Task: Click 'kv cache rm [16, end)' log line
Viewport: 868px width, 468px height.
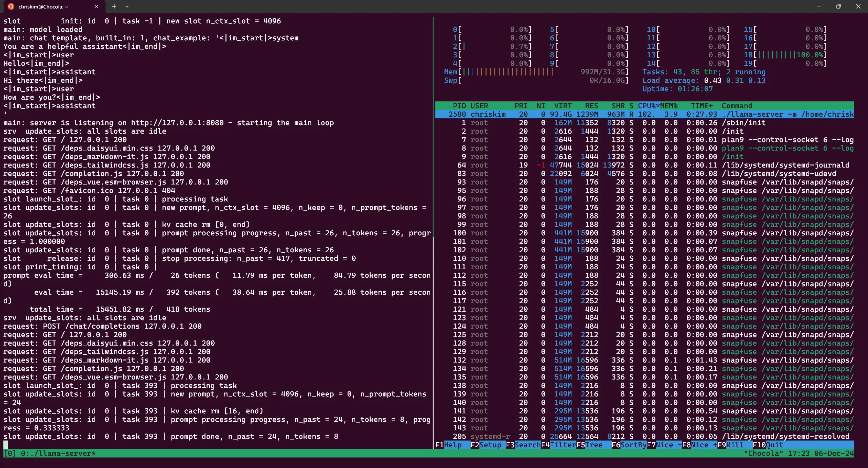Action: coord(133,411)
